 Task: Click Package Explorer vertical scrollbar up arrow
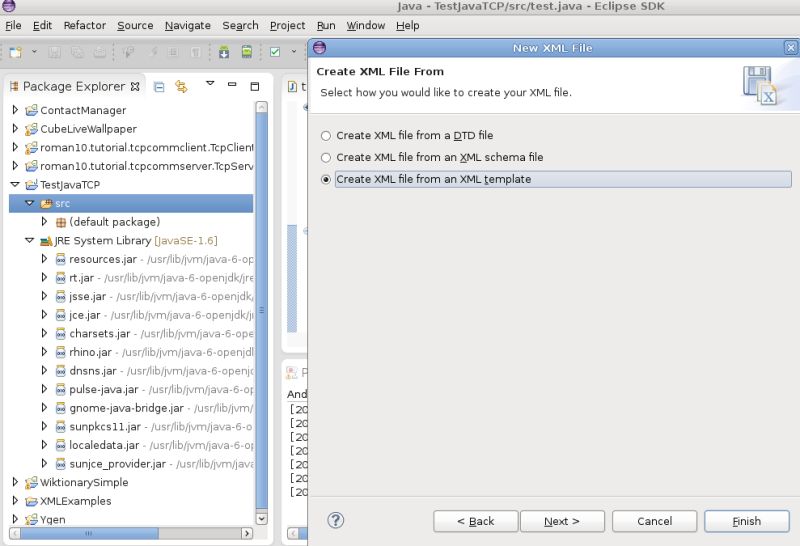point(261,107)
